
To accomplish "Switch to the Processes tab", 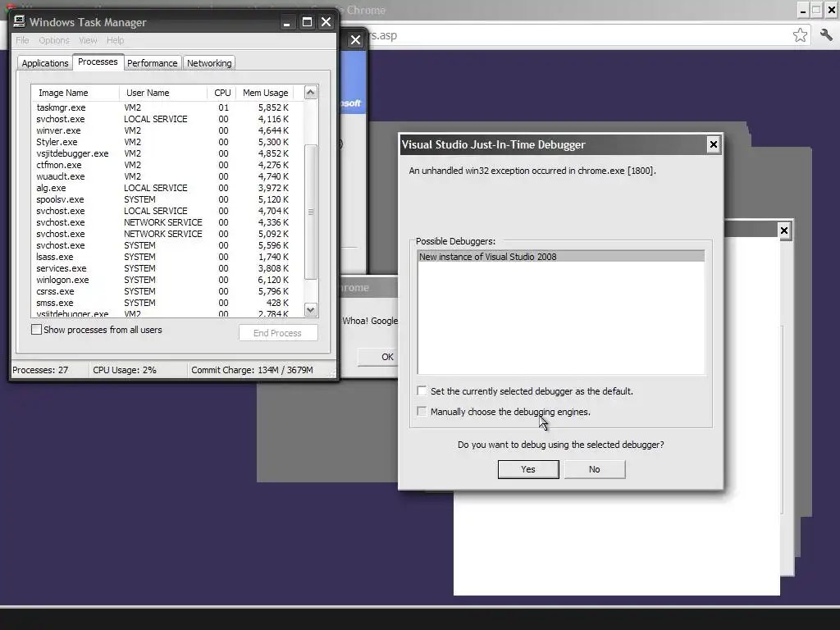I will (98, 62).
